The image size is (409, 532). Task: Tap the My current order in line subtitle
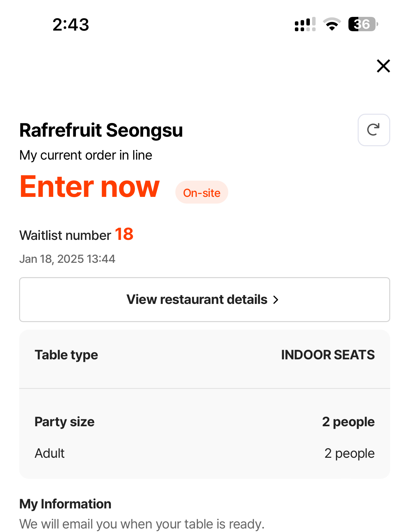86,155
